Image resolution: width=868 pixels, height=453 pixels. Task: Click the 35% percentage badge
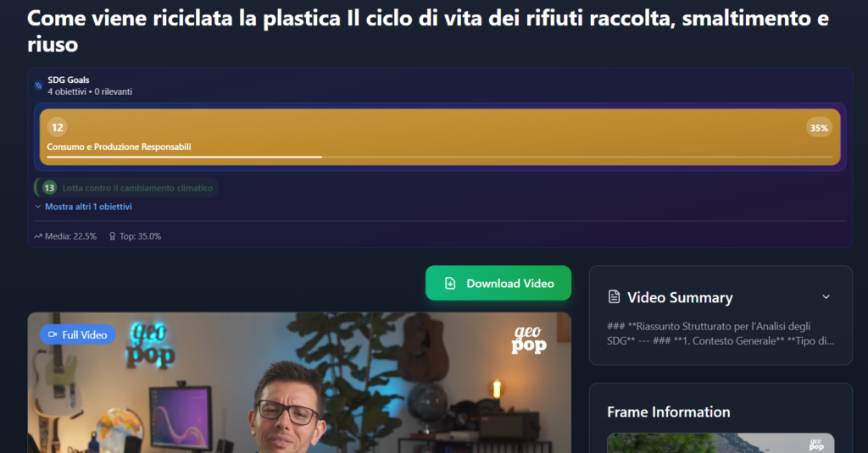[x=819, y=128]
